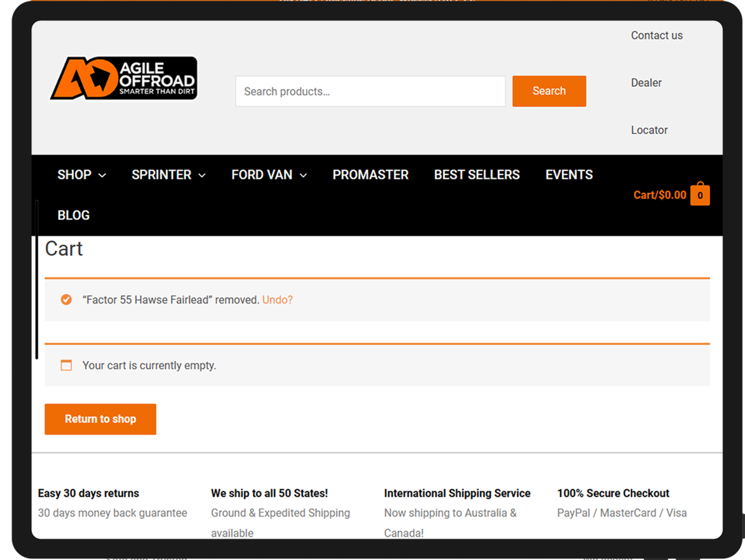Expand the FORD VAN menu chevron
745x560 pixels.
[x=303, y=176]
